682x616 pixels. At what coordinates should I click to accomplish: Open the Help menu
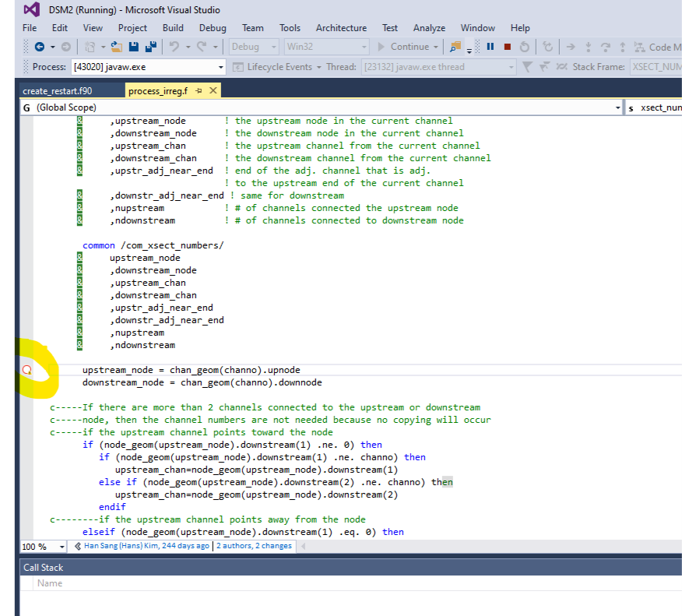[x=520, y=28]
